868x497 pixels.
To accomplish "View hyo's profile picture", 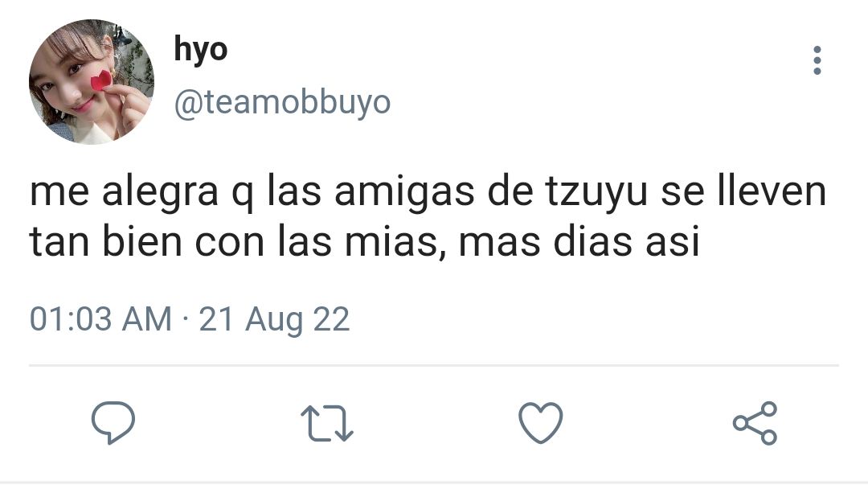I will pyautogui.click(x=92, y=81).
